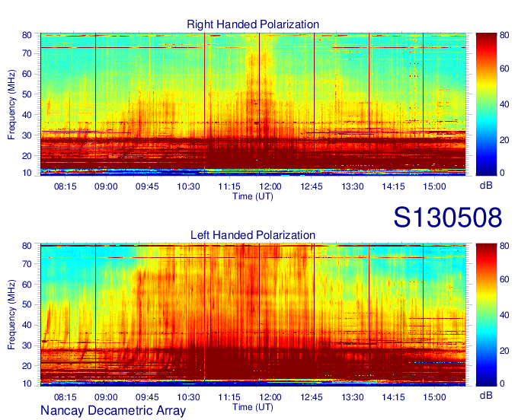
Task: Click the 15:00 time tick under Left Handed plot
Action: point(434,397)
